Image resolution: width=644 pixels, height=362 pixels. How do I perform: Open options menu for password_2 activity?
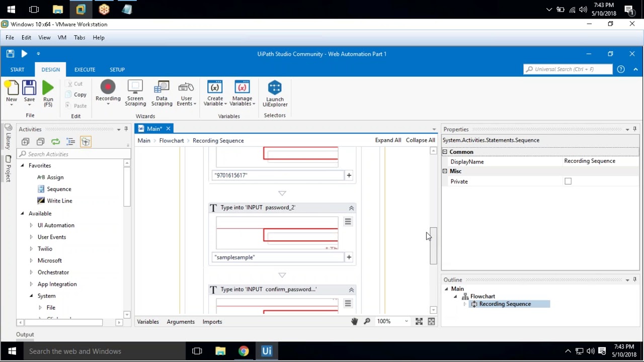(348, 221)
